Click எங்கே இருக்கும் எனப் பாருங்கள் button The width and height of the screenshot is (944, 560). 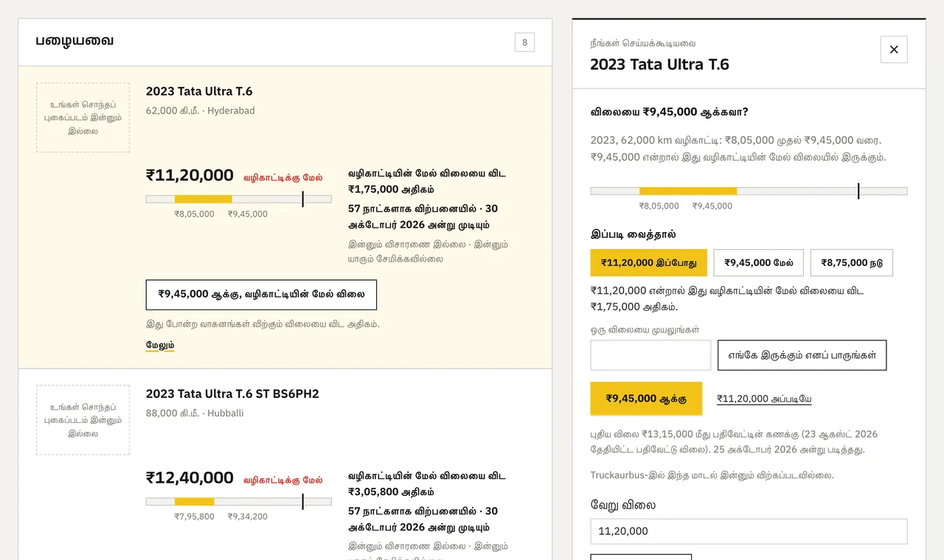[802, 355]
